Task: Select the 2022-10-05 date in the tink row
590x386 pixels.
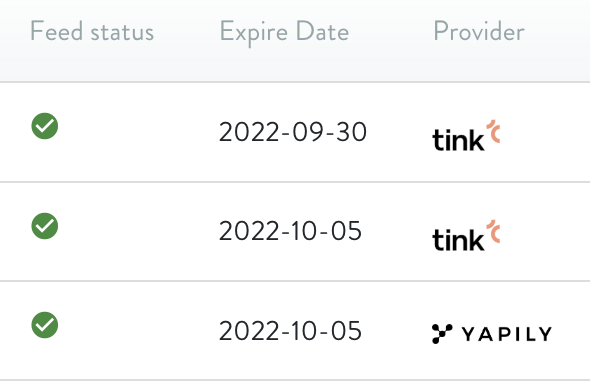Action: coord(290,231)
